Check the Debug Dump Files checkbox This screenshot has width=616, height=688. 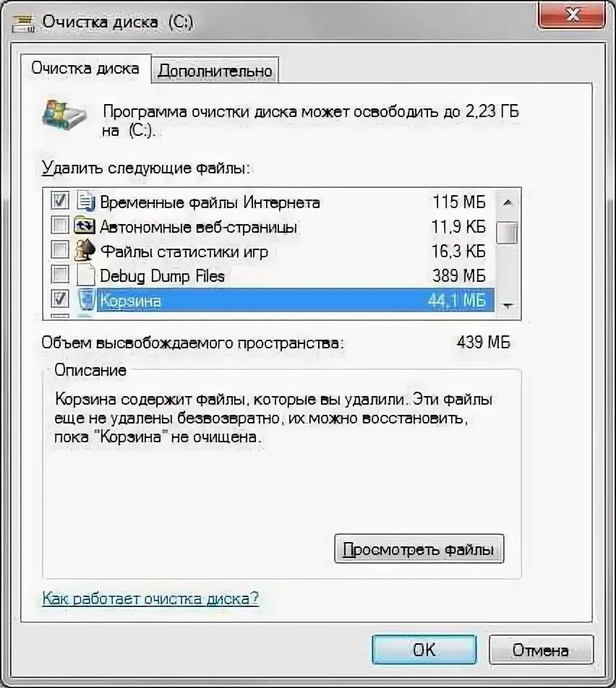tap(60, 275)
